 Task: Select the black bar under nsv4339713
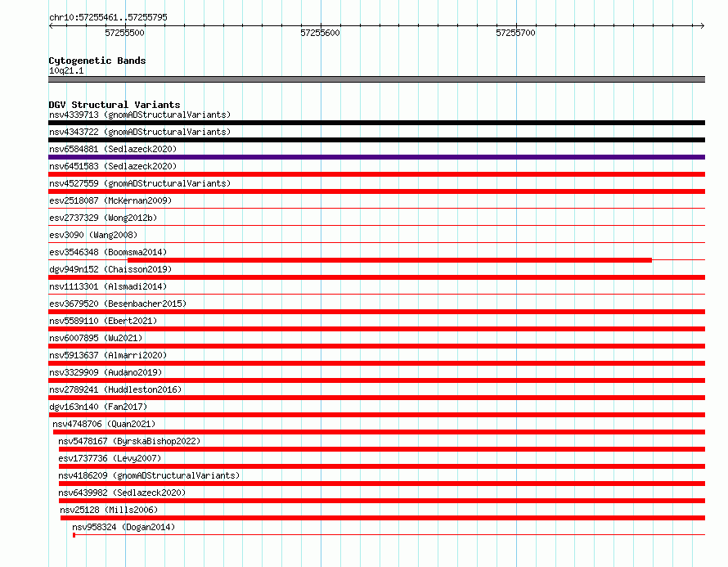[x=376, y=123]
